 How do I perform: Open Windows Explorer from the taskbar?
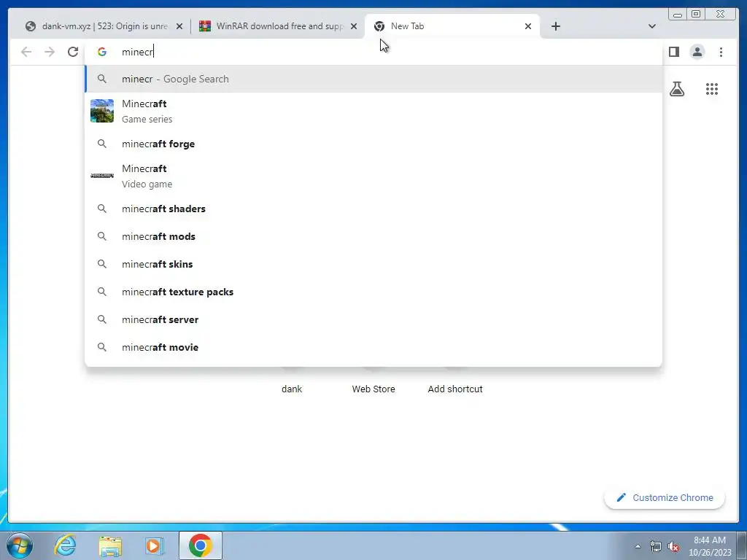[110, 545]
